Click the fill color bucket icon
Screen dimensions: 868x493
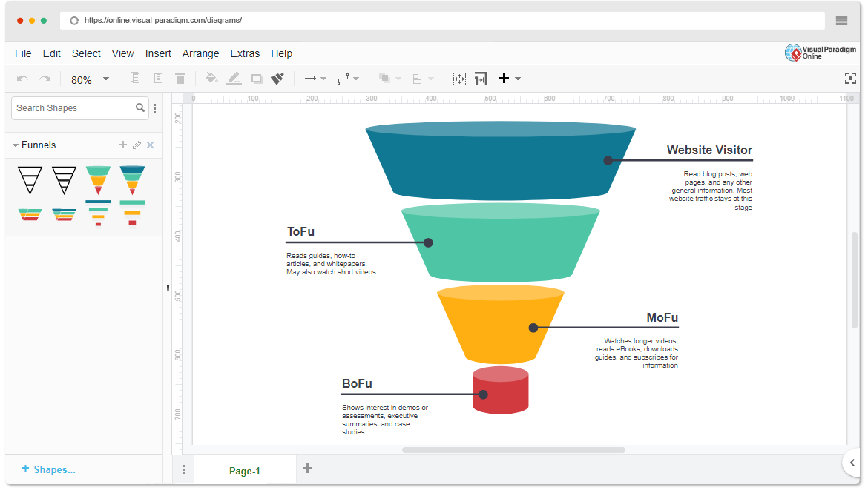coord(211,79)
